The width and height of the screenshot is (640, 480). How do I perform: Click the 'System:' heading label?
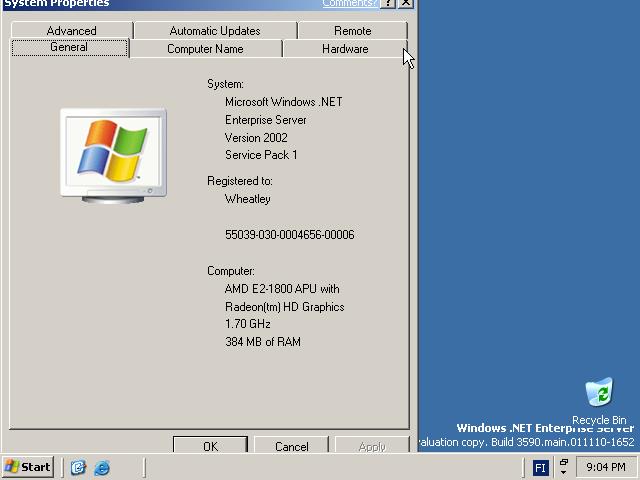pos(225,84)
